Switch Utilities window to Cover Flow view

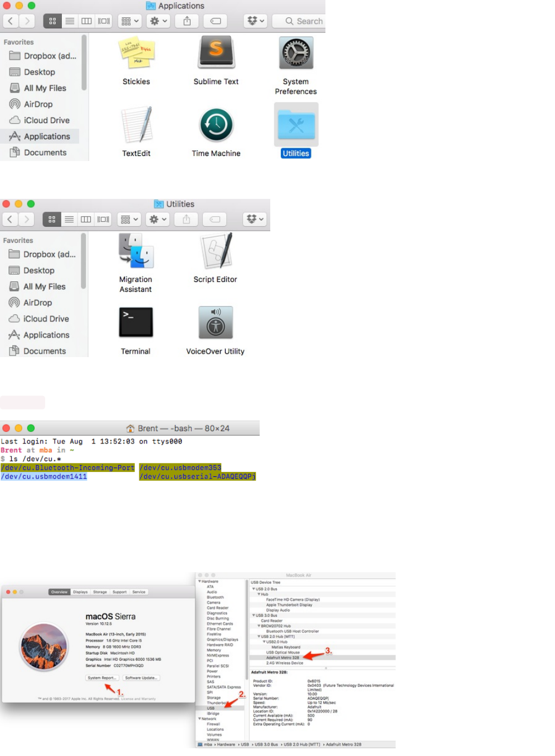pyautogui.click(x=103, y=220)
